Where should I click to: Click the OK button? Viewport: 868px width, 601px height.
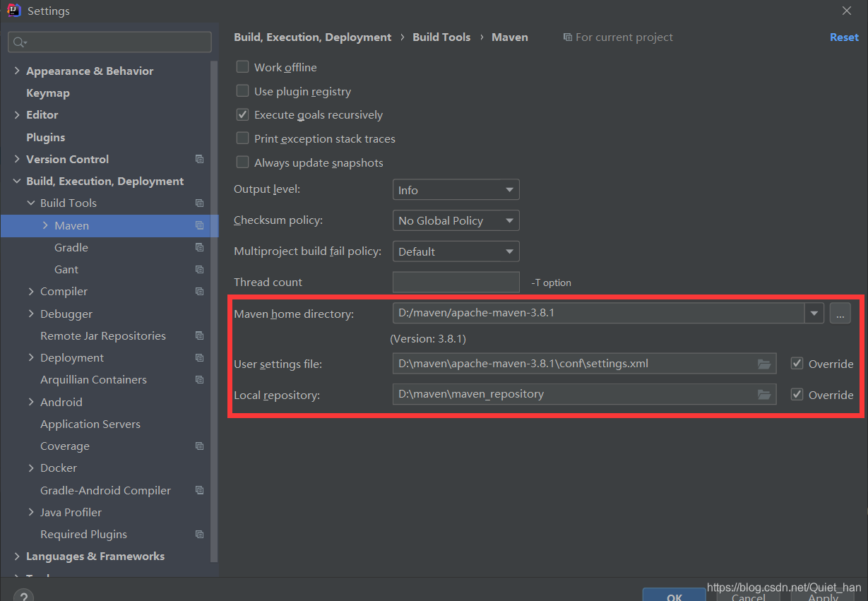(x=674, y=595)
